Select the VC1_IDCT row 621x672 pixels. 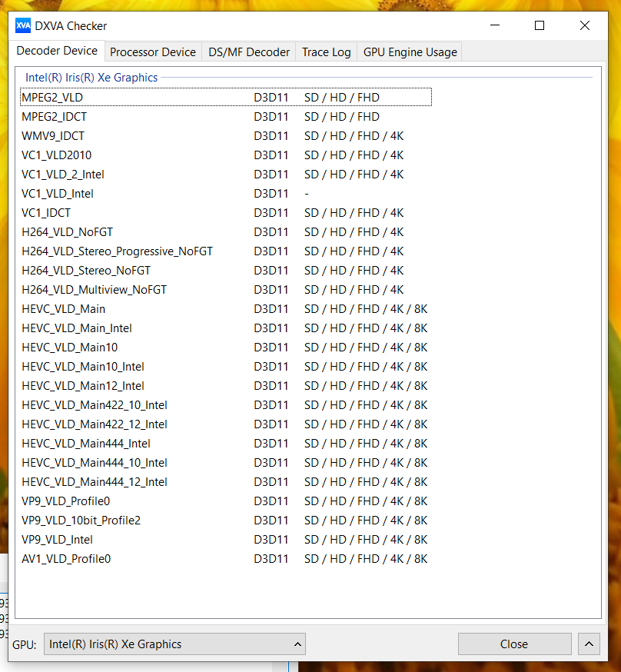coord(226,213)
